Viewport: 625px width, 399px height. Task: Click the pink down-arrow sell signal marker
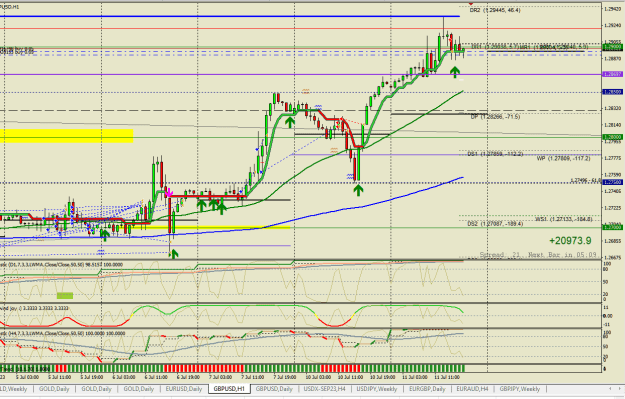(x=169, y=193)
